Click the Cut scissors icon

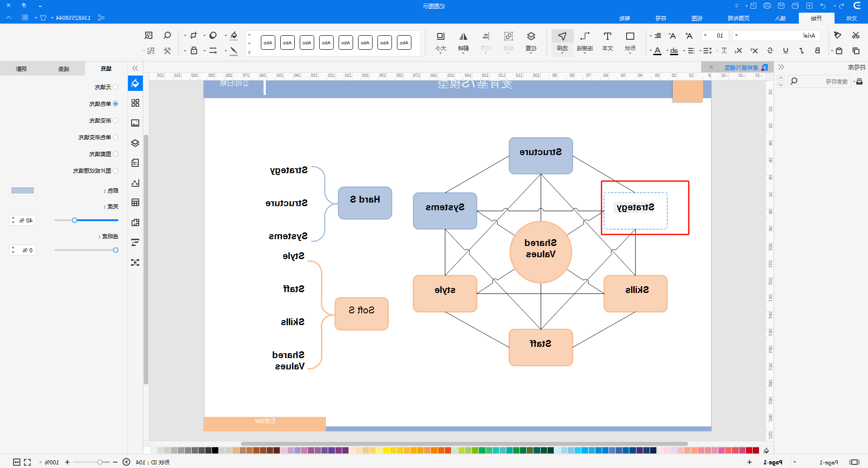coord(855,35)
